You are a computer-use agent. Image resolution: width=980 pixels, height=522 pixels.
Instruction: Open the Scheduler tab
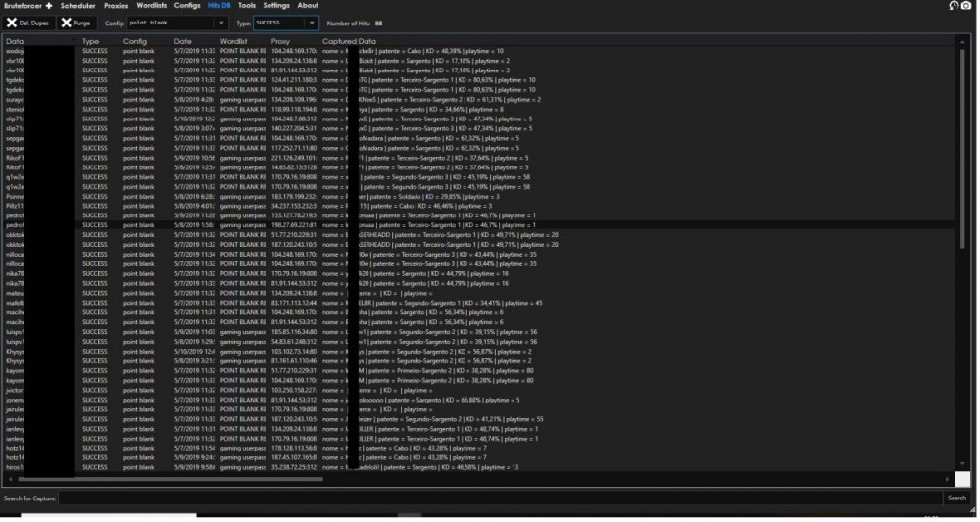point(78,6)
